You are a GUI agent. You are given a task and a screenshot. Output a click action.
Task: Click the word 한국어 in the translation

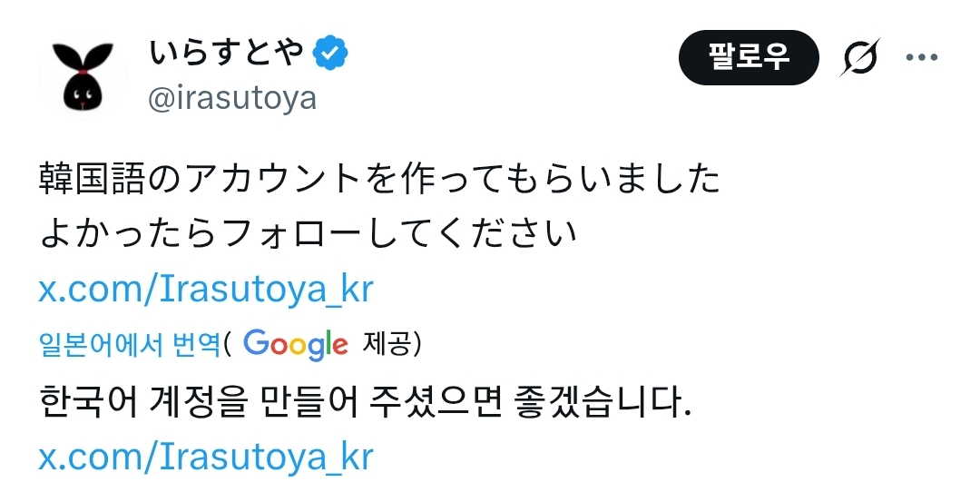click(x=91, y=401)
